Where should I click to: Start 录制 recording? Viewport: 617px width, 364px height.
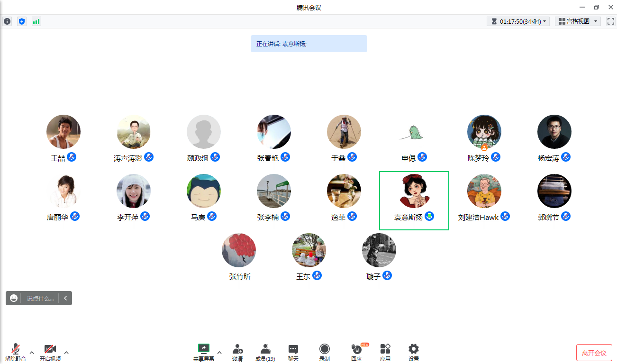point(324,352)
